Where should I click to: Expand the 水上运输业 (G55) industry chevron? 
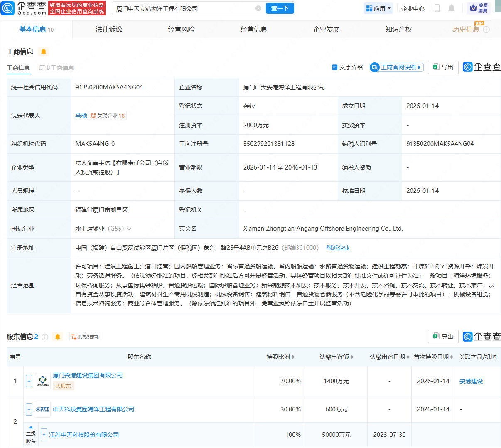(x=129, y=229)
